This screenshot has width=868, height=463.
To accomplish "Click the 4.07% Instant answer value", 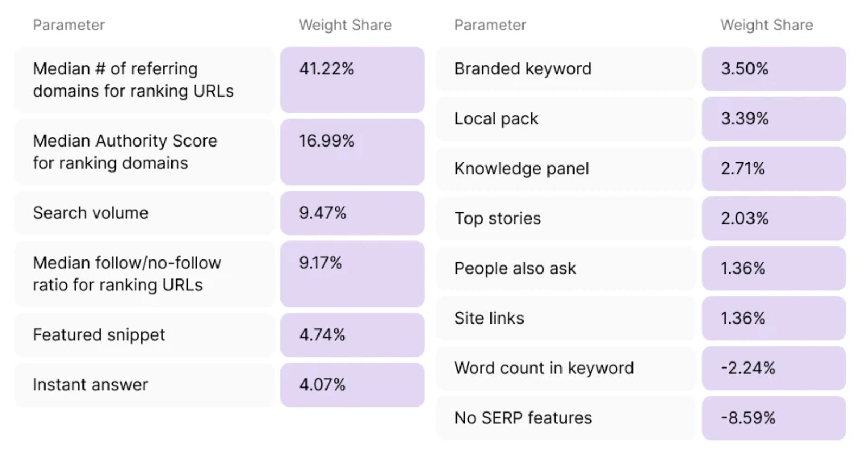I will (x=352, y=385).
